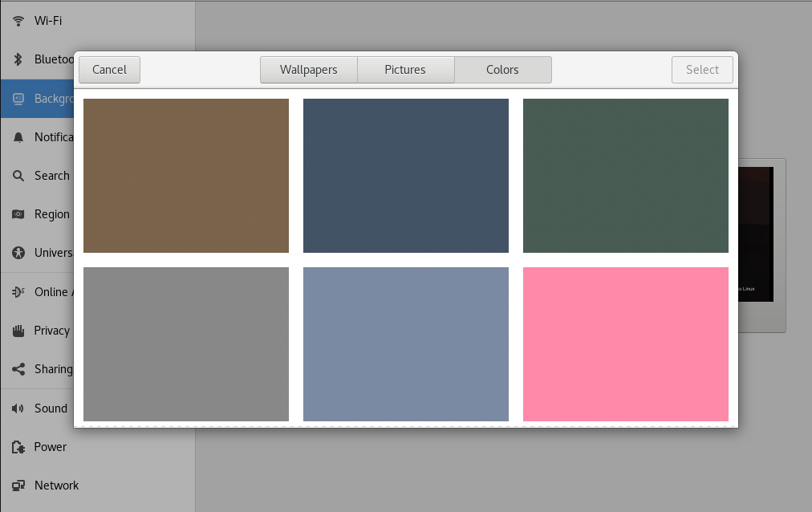Open the Power settings label
This screenshot has width=812, height=512.
51,447
